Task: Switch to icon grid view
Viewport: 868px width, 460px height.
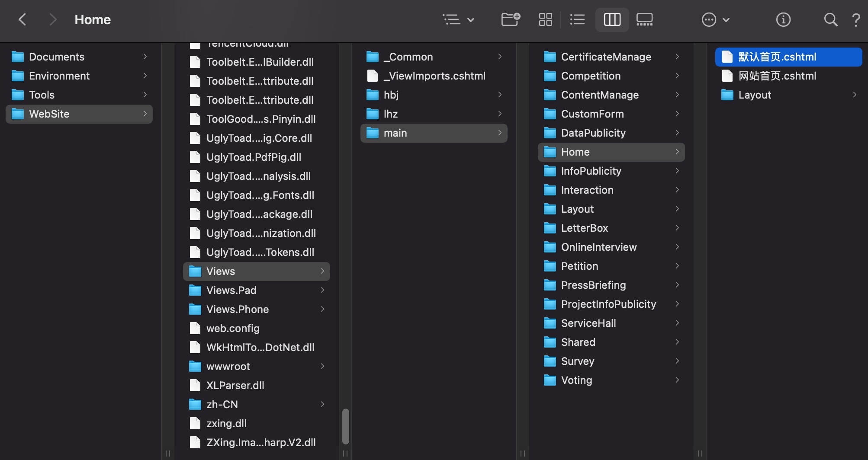Action: 545,19
